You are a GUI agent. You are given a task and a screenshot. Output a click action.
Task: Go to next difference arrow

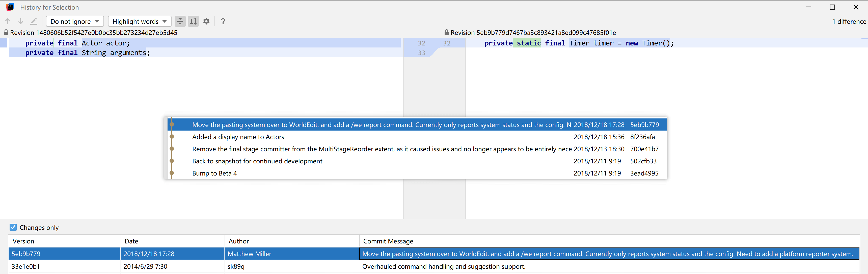click(x=20, y=21)
